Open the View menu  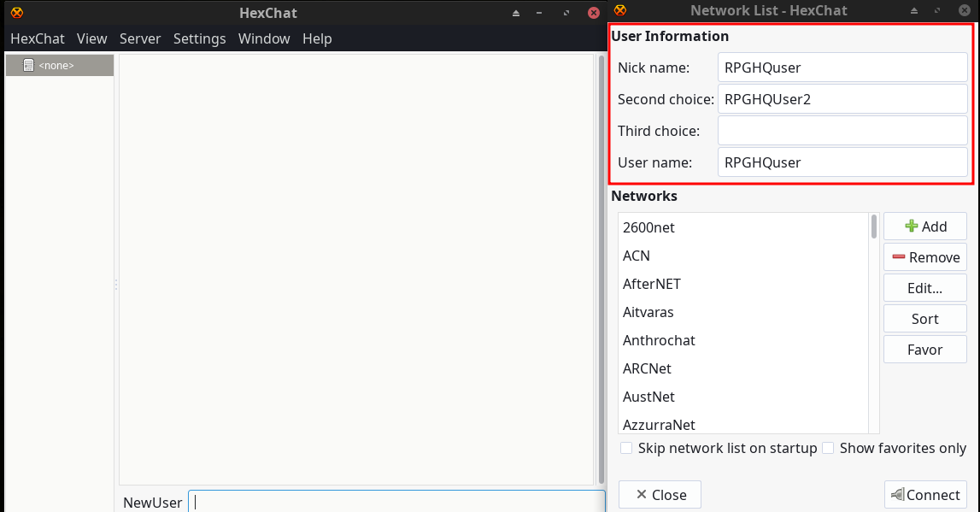(92, 38)
